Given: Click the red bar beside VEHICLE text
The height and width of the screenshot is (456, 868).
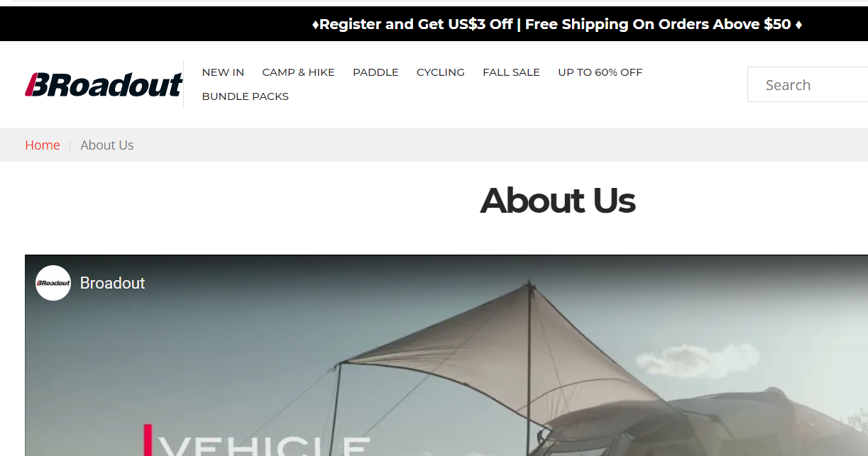Looking at the screenshot, I should click(148, 440).
